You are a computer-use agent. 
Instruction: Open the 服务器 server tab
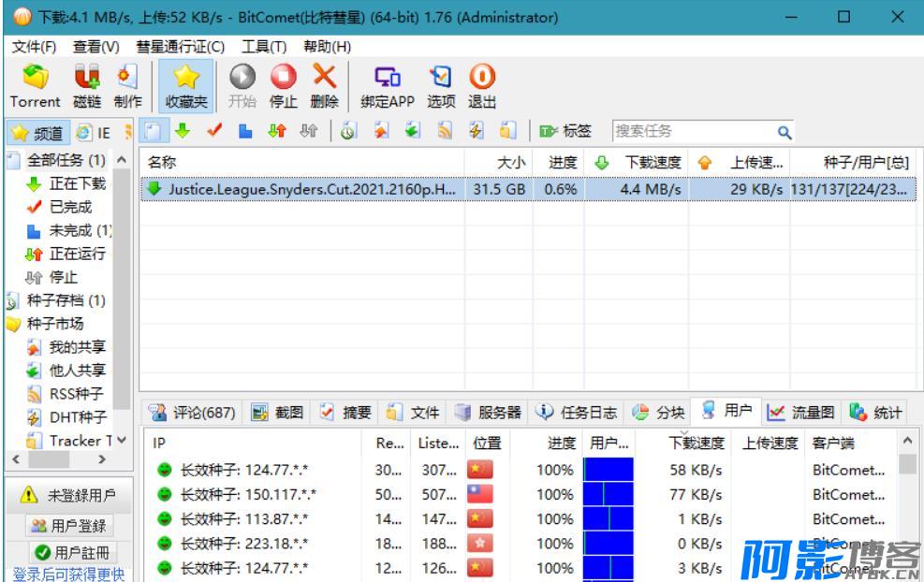[x=488, y=412]
